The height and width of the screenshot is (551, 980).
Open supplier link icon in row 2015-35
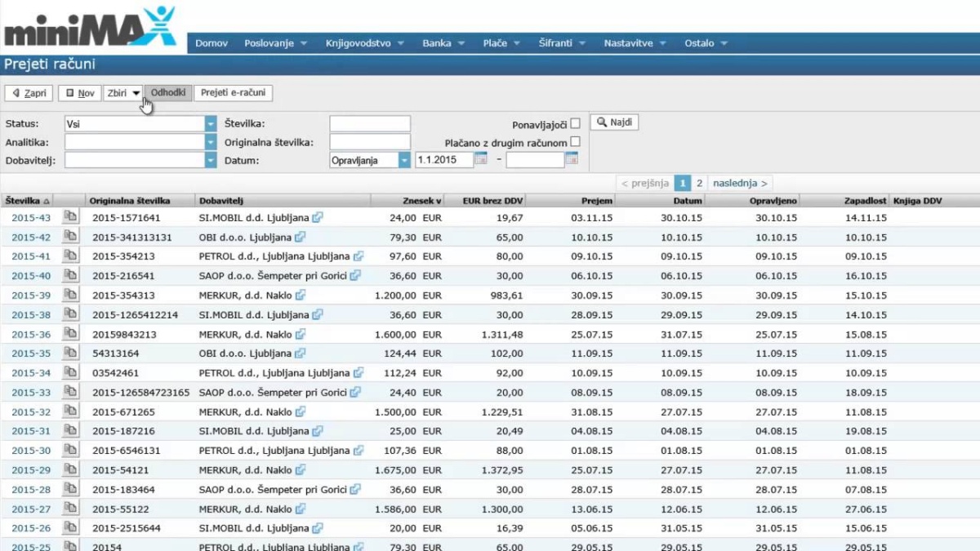pyautogui.click(x=300, y=353)
